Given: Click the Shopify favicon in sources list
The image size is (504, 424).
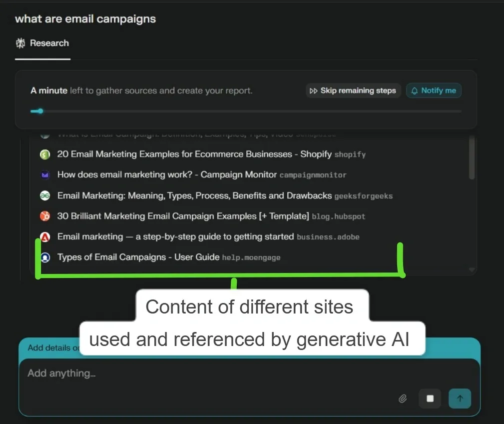Looking at the screenshot, I should 45,154.
